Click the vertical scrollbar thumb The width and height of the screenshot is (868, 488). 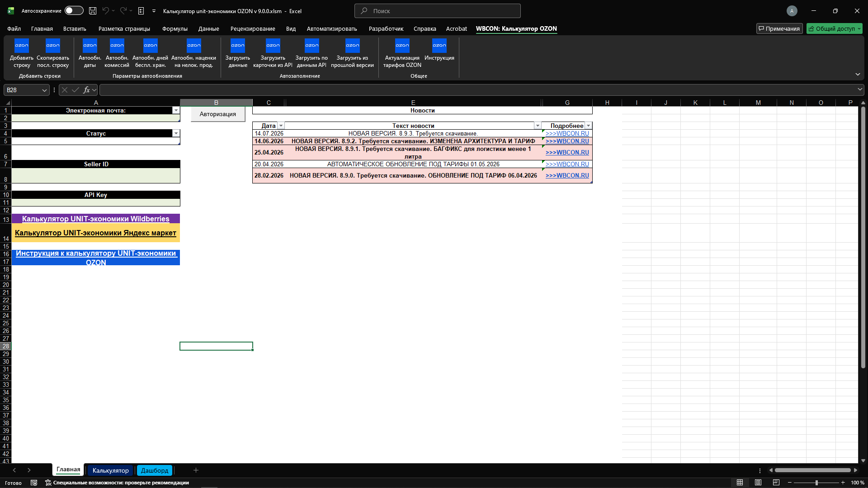[863, 238]
